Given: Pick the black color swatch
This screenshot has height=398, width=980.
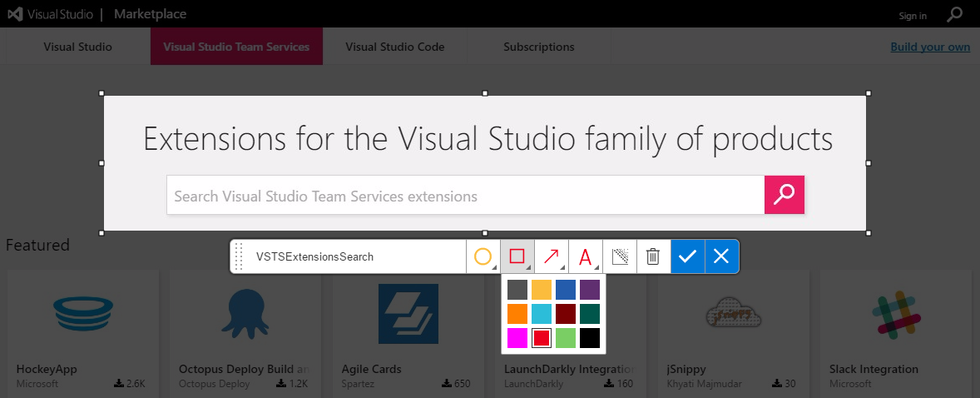Looking at the screenshot, I should coord(590,338).
